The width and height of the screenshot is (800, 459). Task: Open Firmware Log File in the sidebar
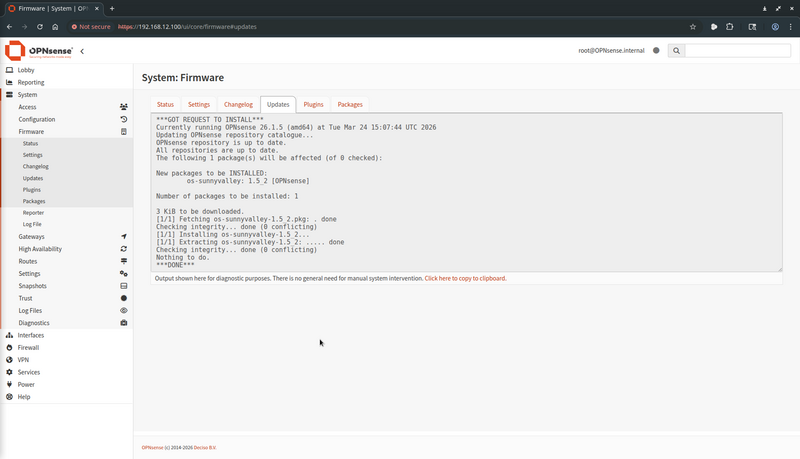[x=32, y=224]
